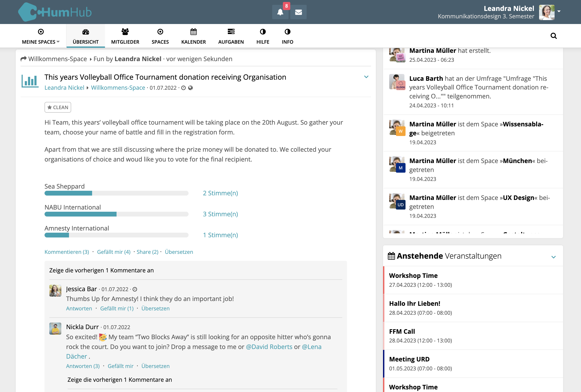The height and width of the screenshot is (392, 581).
Task: Toggle like via Gefällt mir (4)
Action: 113,252
